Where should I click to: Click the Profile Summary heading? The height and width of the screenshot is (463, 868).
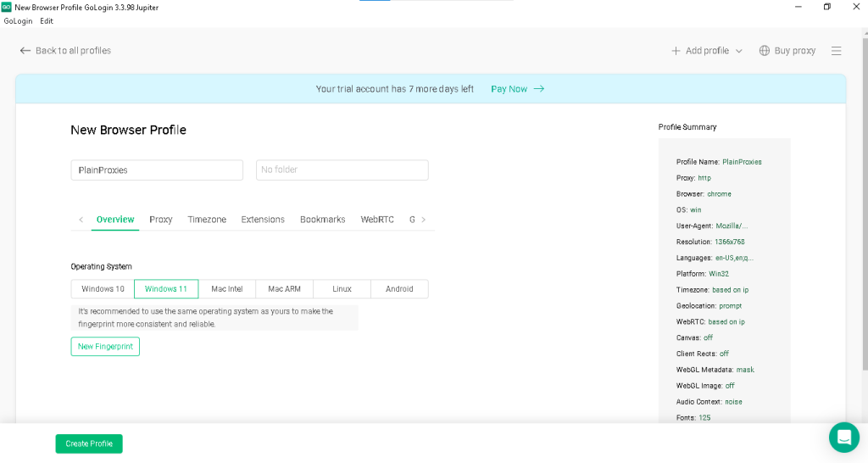[687, 127]
